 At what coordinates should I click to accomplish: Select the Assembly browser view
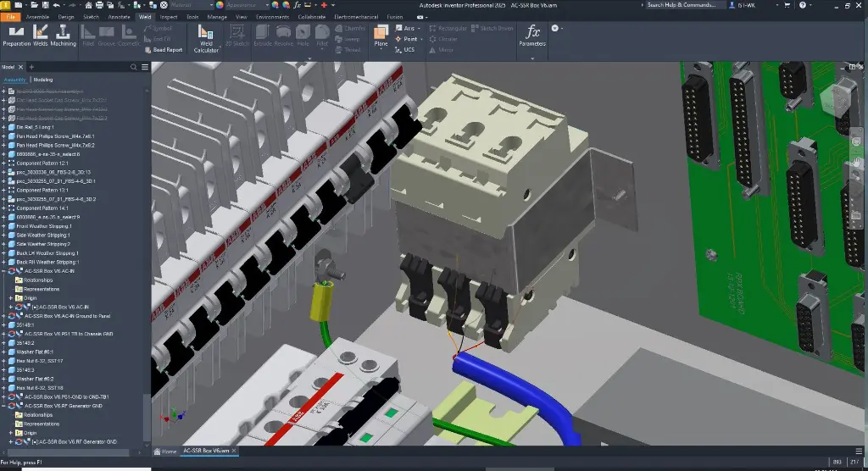tap(14, 80)
